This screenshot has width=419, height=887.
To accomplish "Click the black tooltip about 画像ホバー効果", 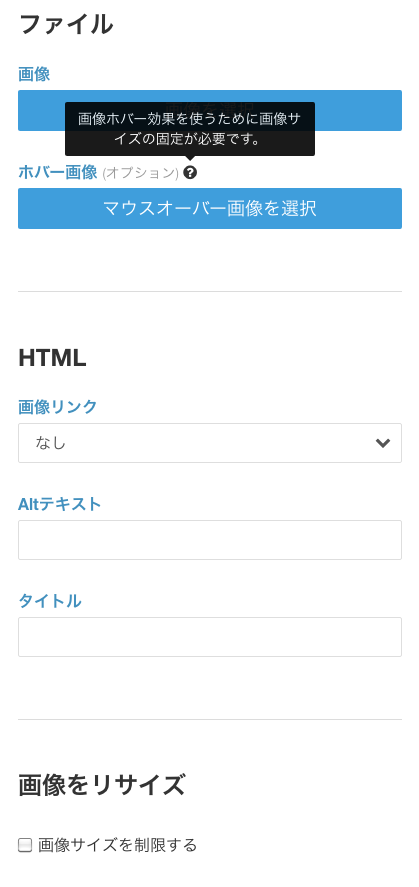I will 190,129.
